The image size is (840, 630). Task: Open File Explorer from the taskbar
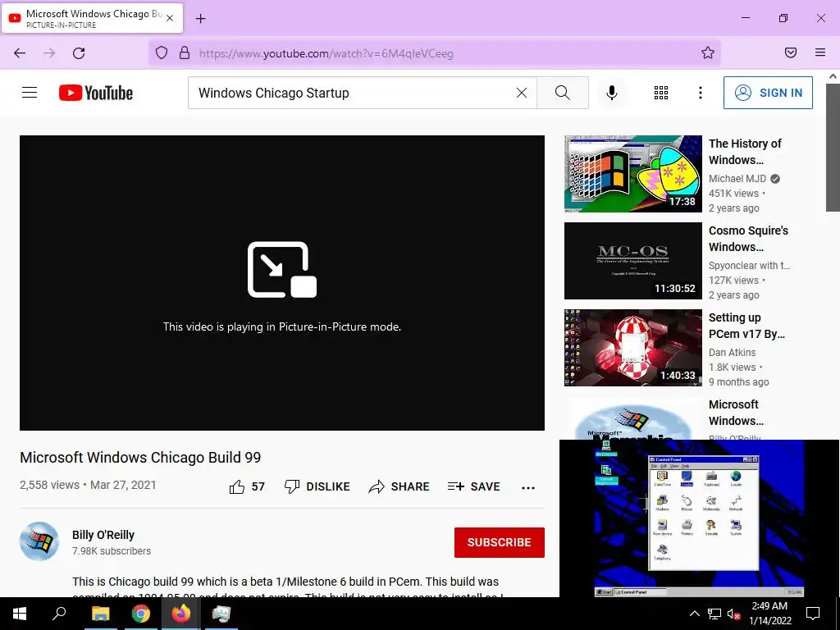[100, 614]
